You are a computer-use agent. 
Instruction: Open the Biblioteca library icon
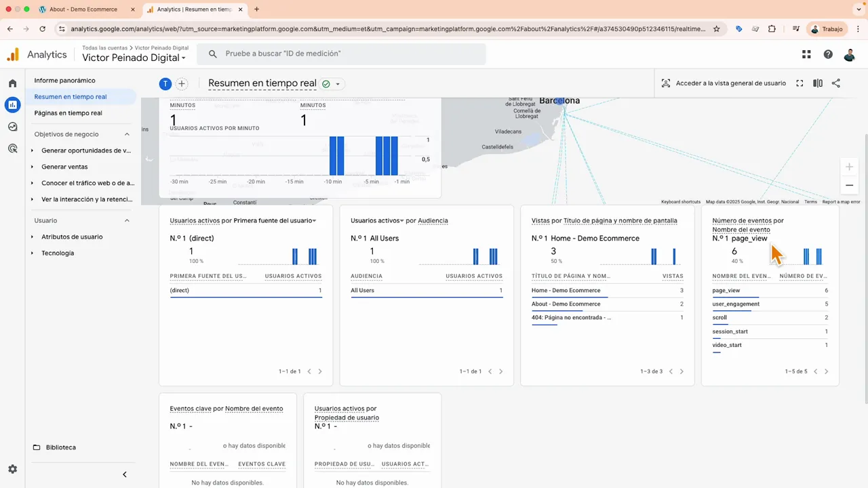(x=37, y=447)
